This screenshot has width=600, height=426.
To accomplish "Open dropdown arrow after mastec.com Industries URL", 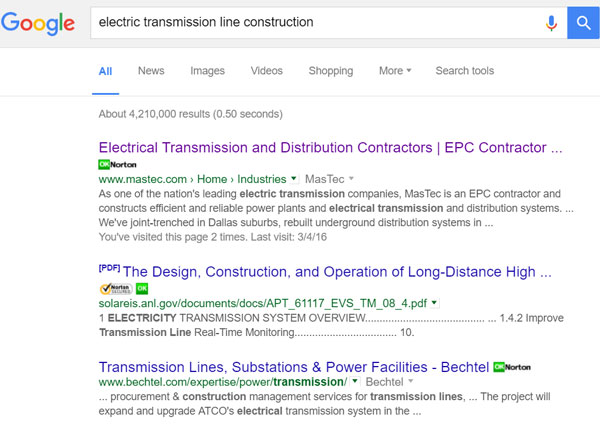I will [x=293, y=177].
